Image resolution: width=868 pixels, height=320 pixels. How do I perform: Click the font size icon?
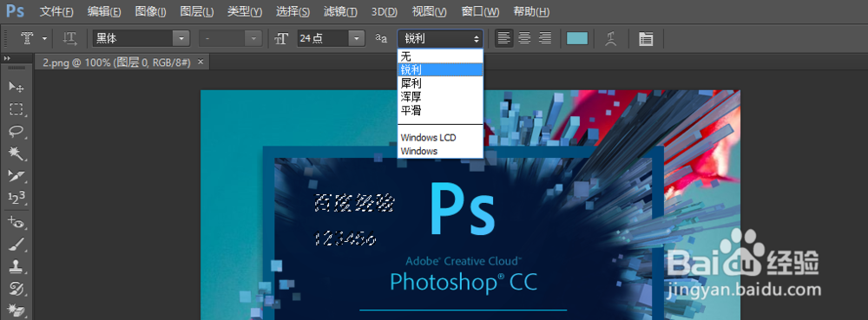(x=282, y=39)
